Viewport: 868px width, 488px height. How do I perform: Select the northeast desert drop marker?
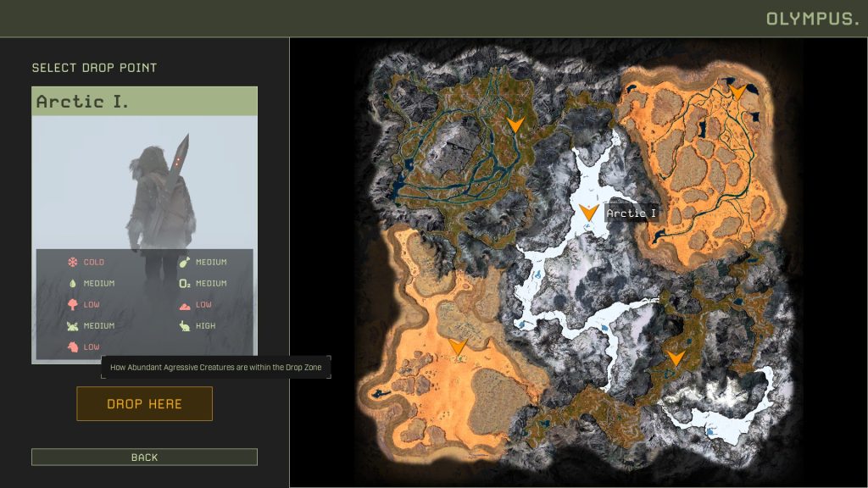(737, 91)
